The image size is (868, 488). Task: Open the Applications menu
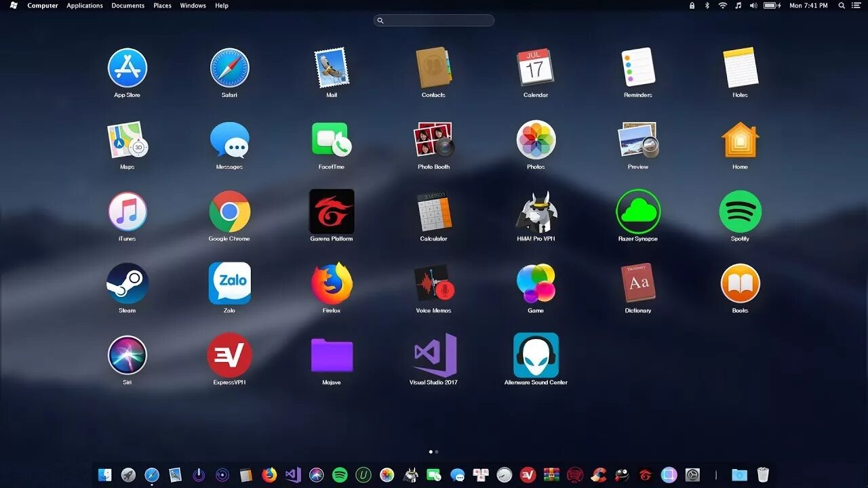pyautogui.click(x=84, y=5)
